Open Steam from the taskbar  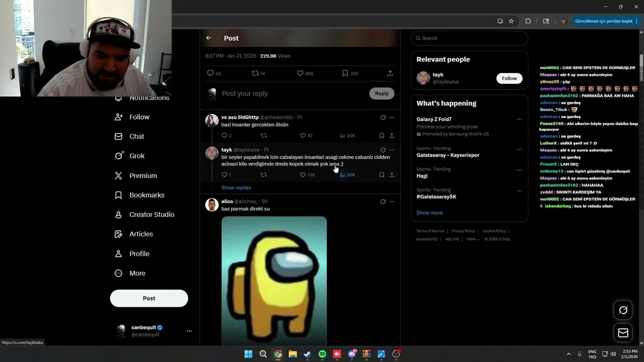click(307, 354)
